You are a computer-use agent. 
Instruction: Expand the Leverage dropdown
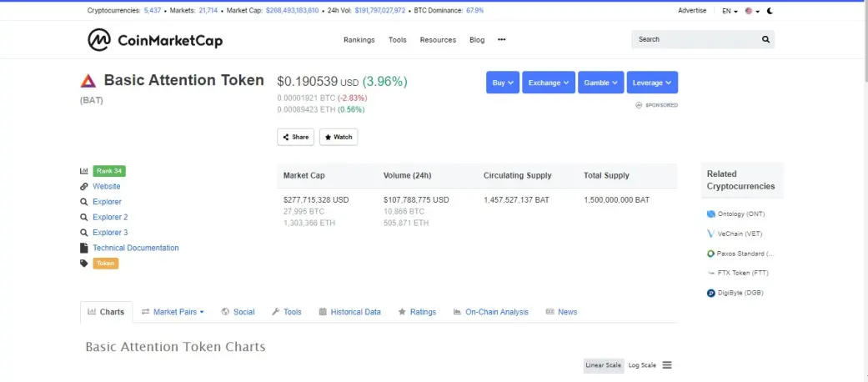click(x=652, y=83)
